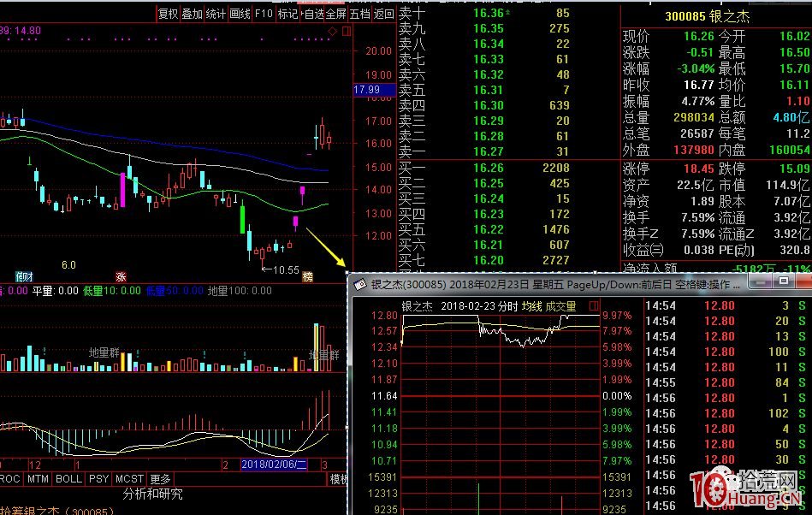Select 标记 mark option
Screen dimensions: 812x515
tap(287, 14)
